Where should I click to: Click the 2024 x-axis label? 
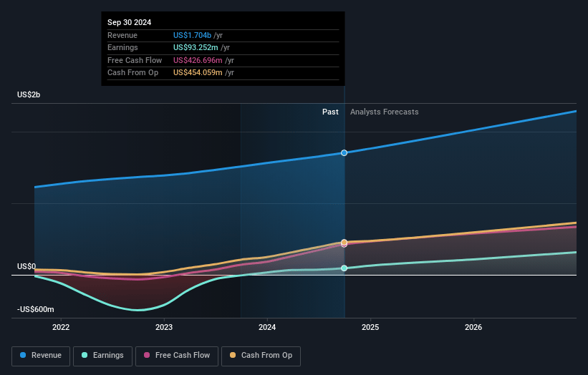tap(267, 327)
